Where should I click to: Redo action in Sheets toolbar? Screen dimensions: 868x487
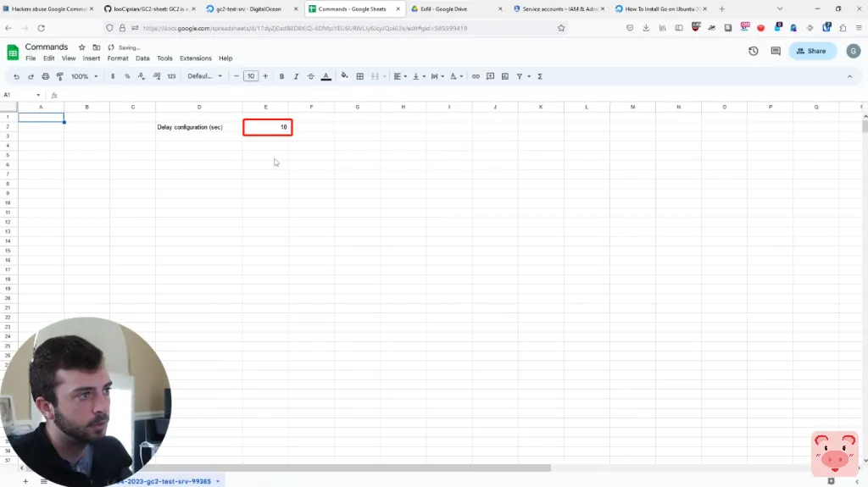click(31, 76)
